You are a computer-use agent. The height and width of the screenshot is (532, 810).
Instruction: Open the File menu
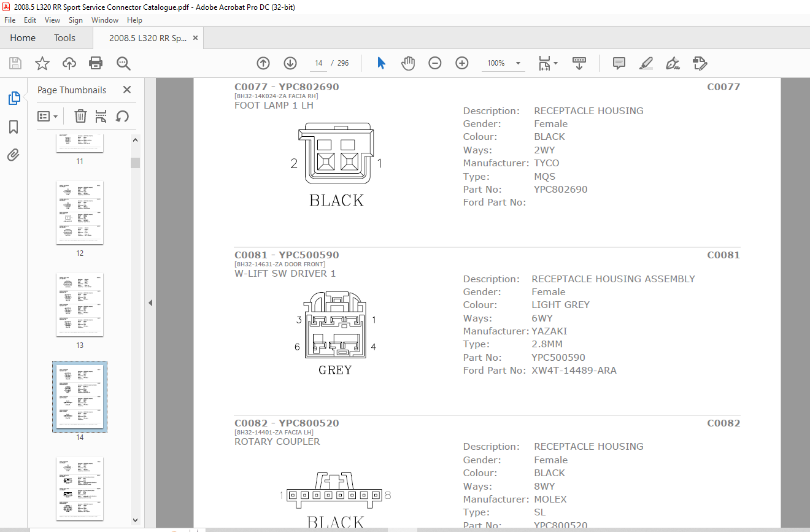tap(10, 20)
